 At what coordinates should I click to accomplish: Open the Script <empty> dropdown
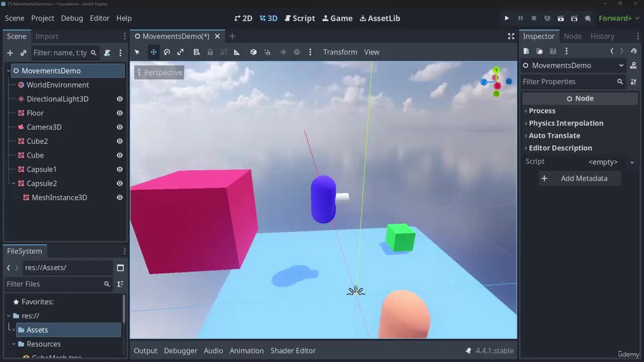(610, 162)
